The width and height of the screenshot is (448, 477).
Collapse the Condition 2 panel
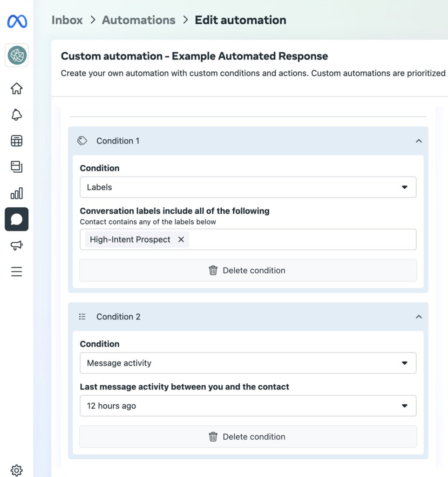point(418,316)
